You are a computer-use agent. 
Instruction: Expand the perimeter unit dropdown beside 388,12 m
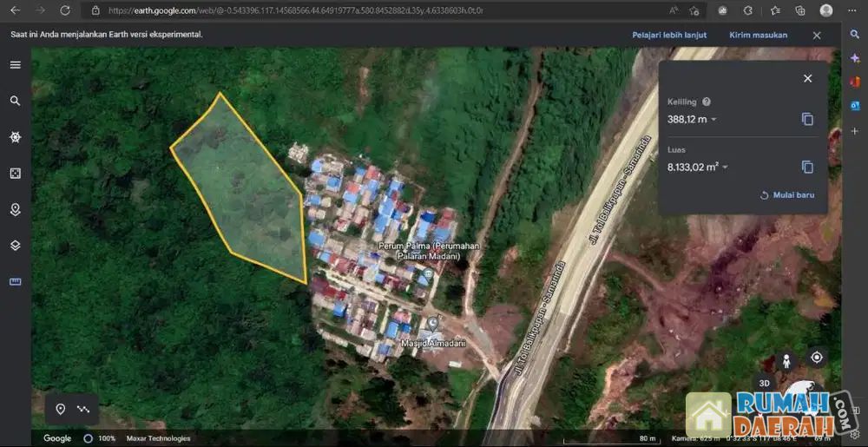(714, 120)
